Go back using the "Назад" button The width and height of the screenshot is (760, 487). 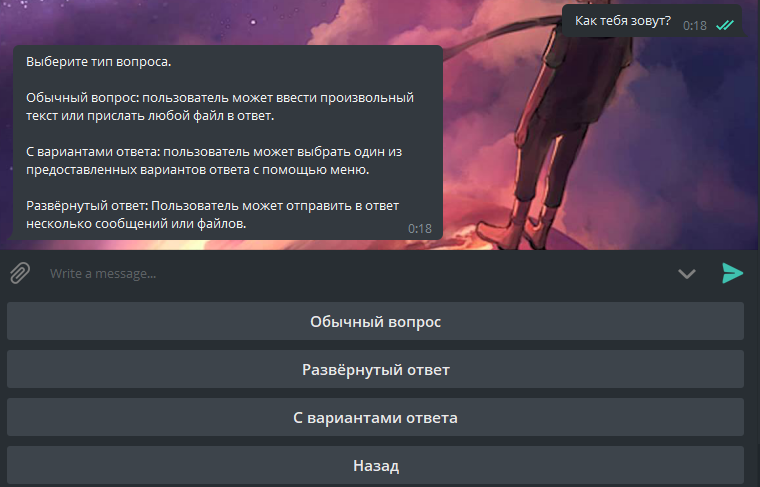click(x=375, y=466)
